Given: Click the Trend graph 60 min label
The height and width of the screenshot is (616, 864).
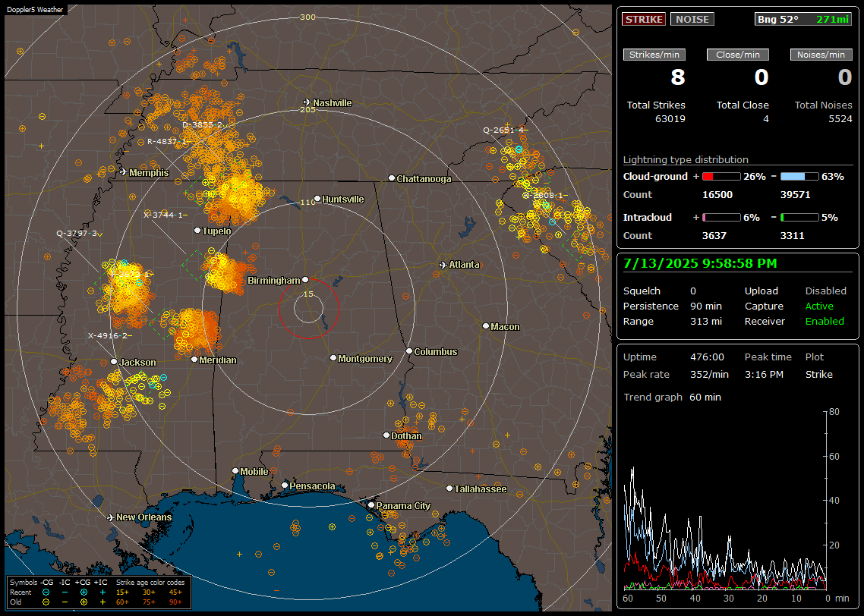Looking at the screenshot, I should (672, 398).
